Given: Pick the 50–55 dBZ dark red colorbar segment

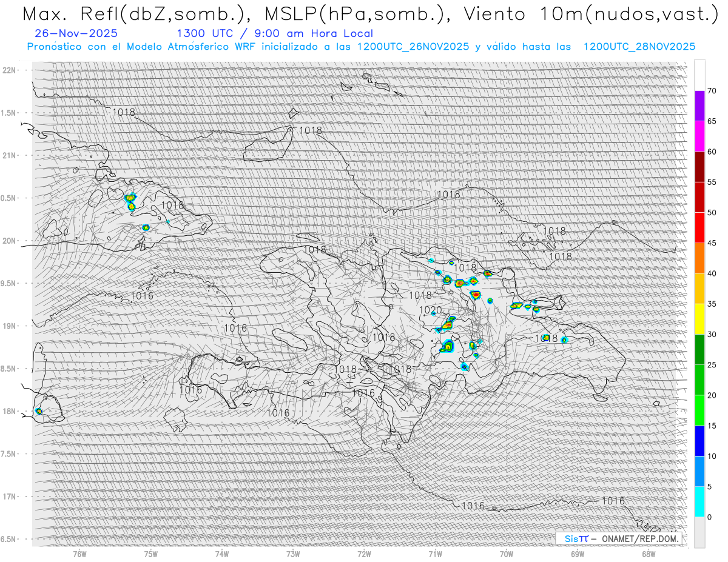Looking at the screenshot, I should (699, 197).
